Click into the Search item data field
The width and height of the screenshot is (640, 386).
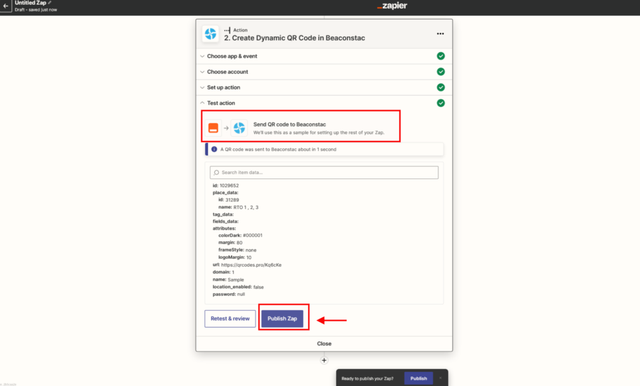pos(324,173)
